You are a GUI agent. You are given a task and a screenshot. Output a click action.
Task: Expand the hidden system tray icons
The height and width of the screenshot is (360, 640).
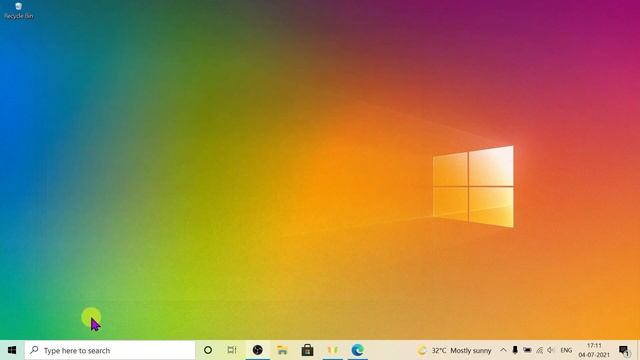[x=503, y=350]
